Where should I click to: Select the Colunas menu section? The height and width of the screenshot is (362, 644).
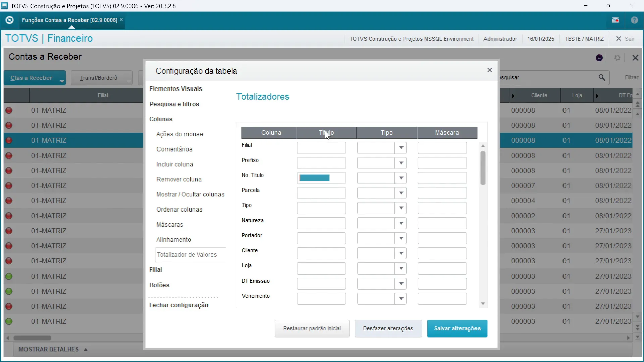point(161,119)
